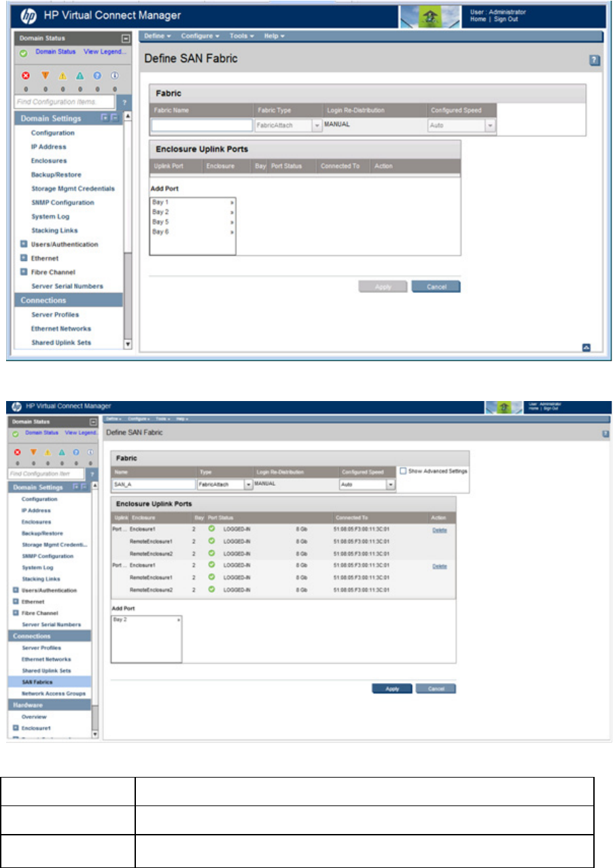The height and width of the screenshot is (868, 613).
Task: Expand Users/Authentication tree node (blank fabric screen)
Action: pos(24,244)
